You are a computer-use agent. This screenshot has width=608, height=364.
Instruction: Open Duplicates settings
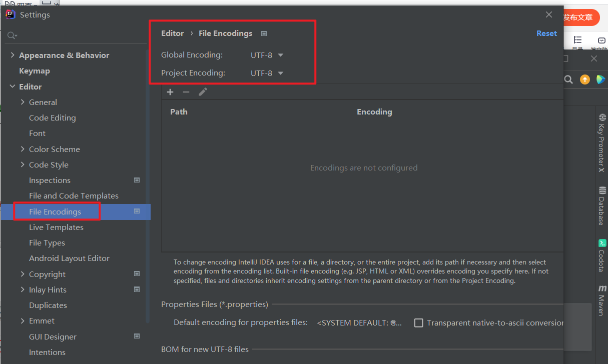point(48,305)
